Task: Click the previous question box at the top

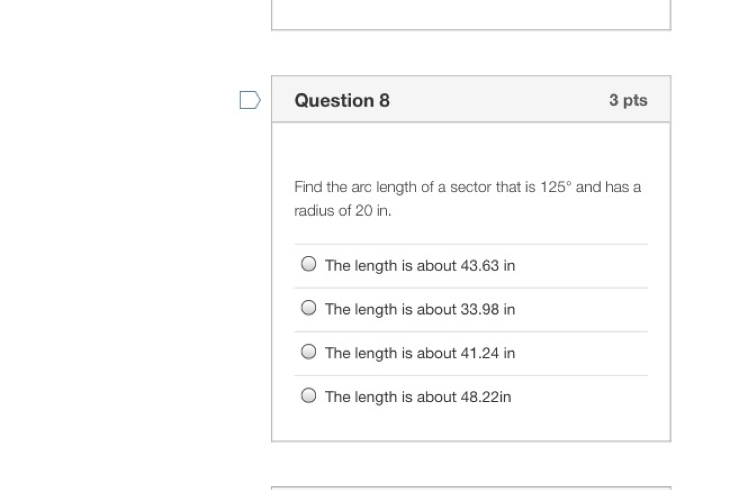Action: coord(470,14)
